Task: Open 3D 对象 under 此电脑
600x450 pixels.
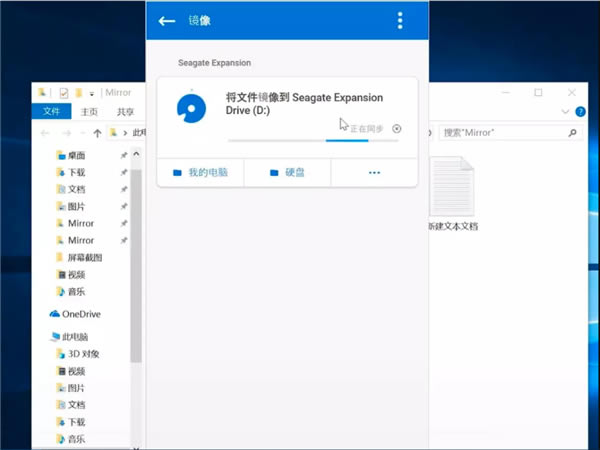Action: [x=78, y=354]
